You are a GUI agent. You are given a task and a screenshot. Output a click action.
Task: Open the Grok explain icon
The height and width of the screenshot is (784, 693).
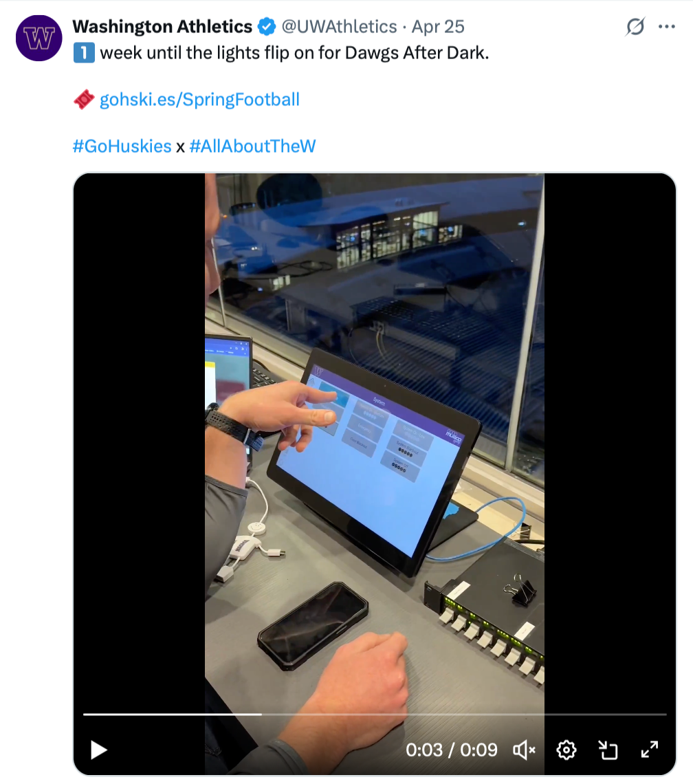635,27
